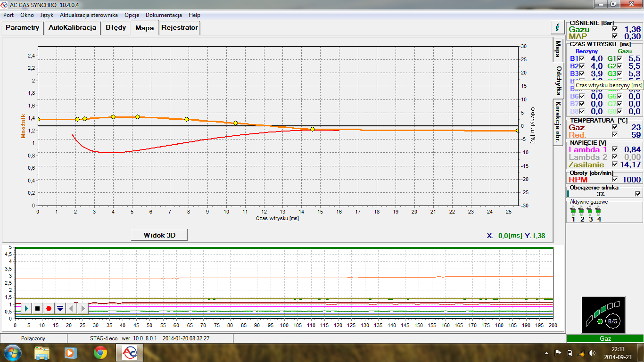Start playback in the recorder chart controls
This screenshot has width=644, height=362.
coord(27,308)
